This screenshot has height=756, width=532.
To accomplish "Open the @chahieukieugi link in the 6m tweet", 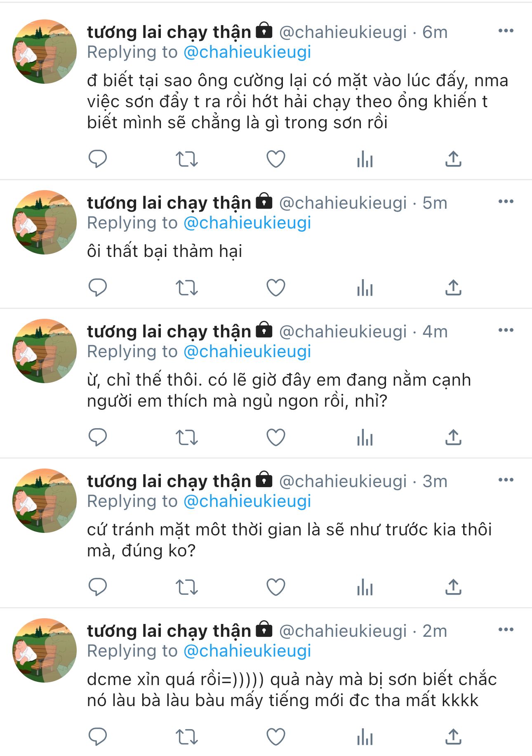I will (x=247, y=52).
